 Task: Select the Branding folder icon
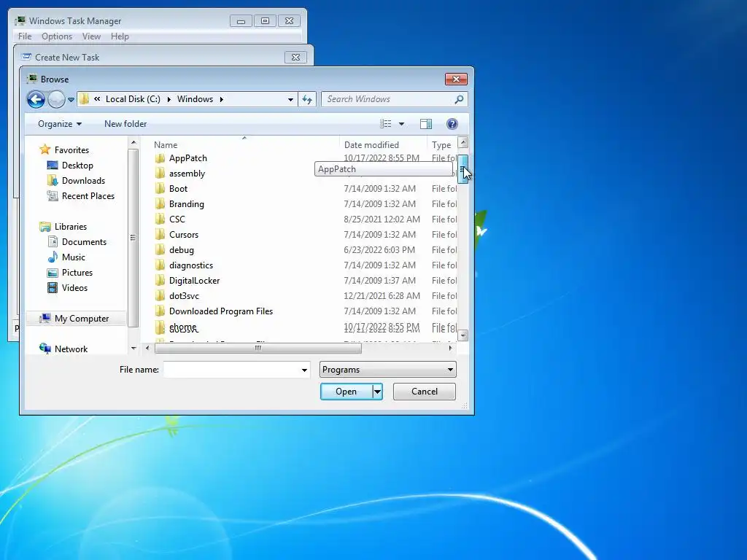click(x=160, y=204)
